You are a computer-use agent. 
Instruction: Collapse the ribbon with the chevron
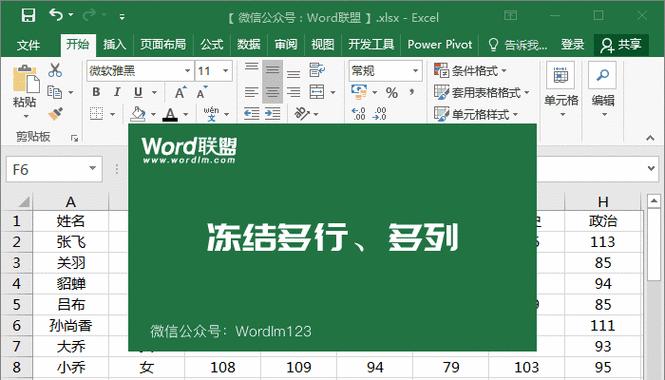click(650, 138)
